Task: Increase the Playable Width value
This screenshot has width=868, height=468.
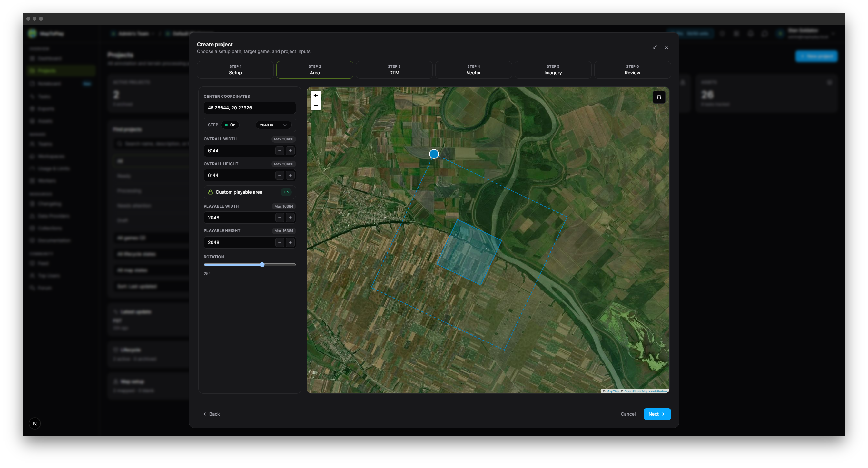Action: pos(290,218)
